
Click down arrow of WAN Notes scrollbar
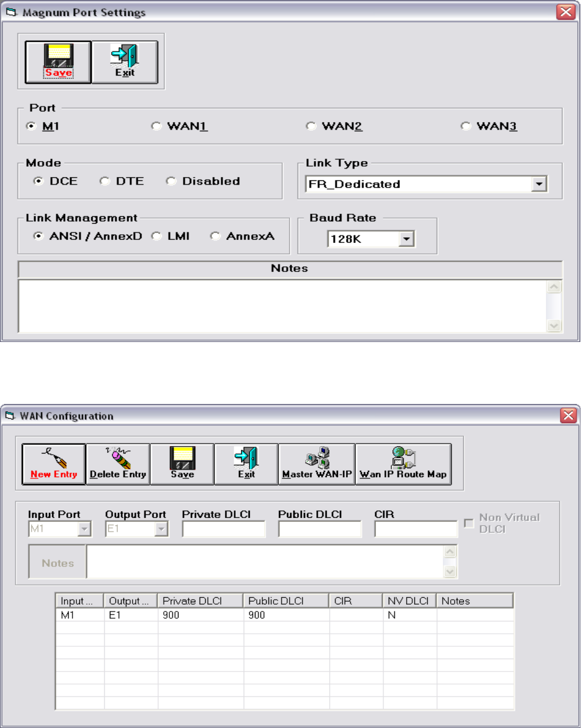click(450, 571)
